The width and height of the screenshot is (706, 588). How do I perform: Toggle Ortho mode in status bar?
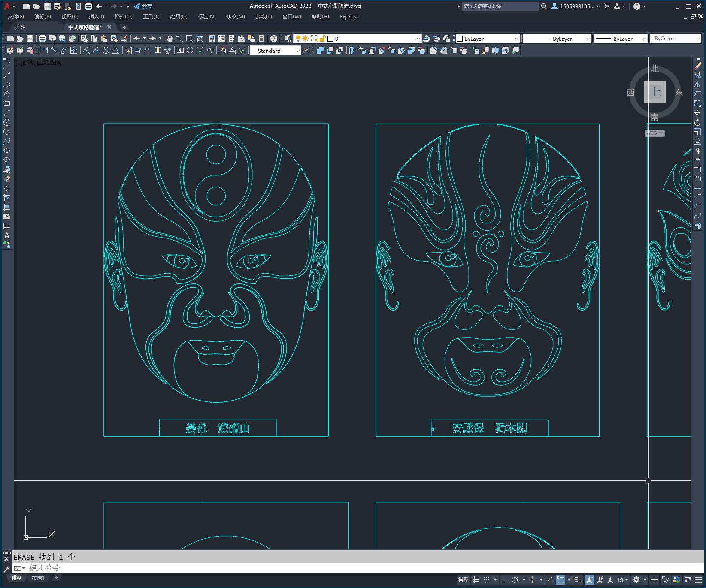pos(505,580)
